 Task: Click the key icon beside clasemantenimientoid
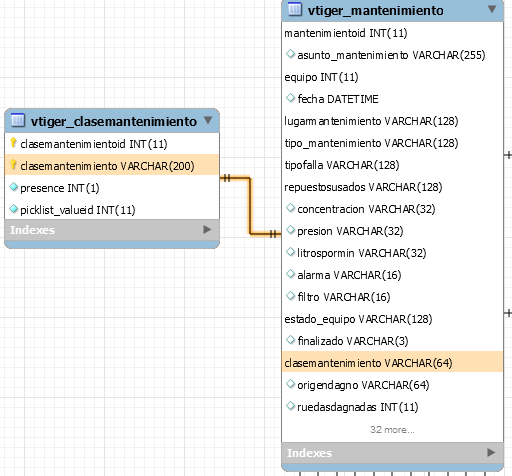click(13, 143)
